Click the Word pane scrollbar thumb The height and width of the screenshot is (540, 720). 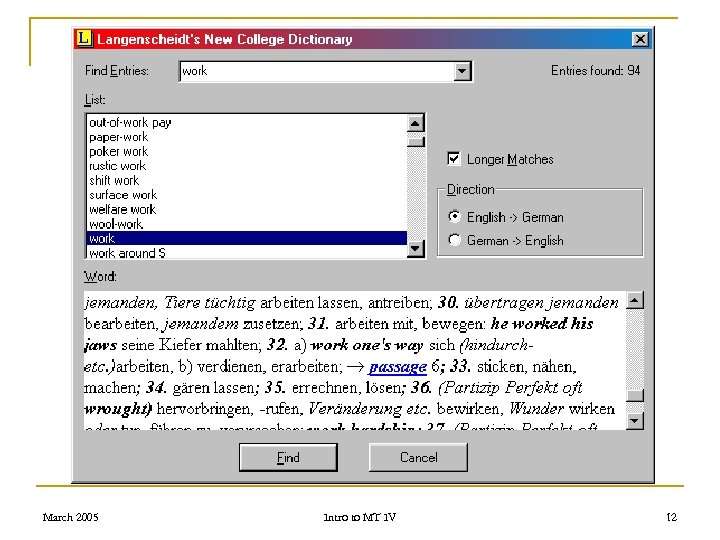coord(635,395)
